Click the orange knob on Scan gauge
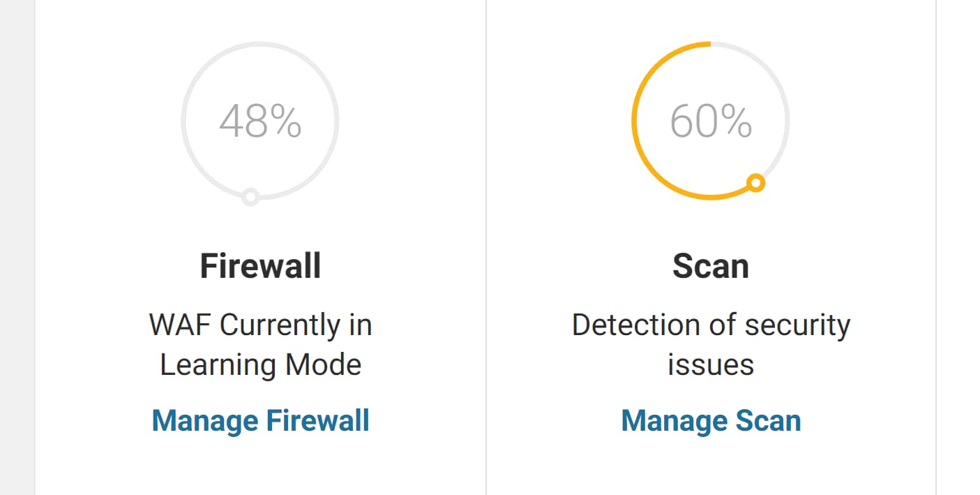Viewport: 980px width, 495px height. click(x=756, y=183)
